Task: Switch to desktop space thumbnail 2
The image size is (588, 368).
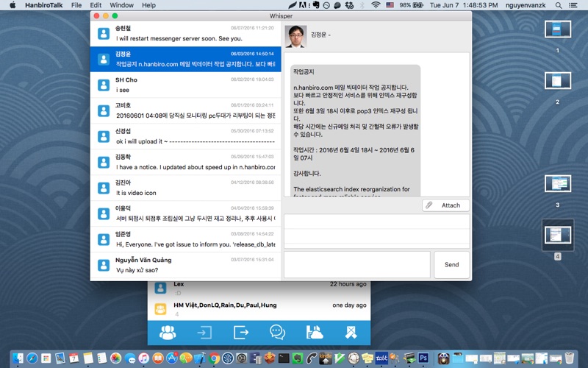Action: click(x=558, y=81)
